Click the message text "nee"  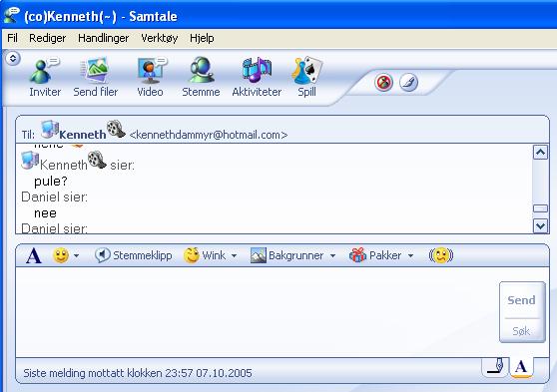pyautogui.click(x=45, y=213)
